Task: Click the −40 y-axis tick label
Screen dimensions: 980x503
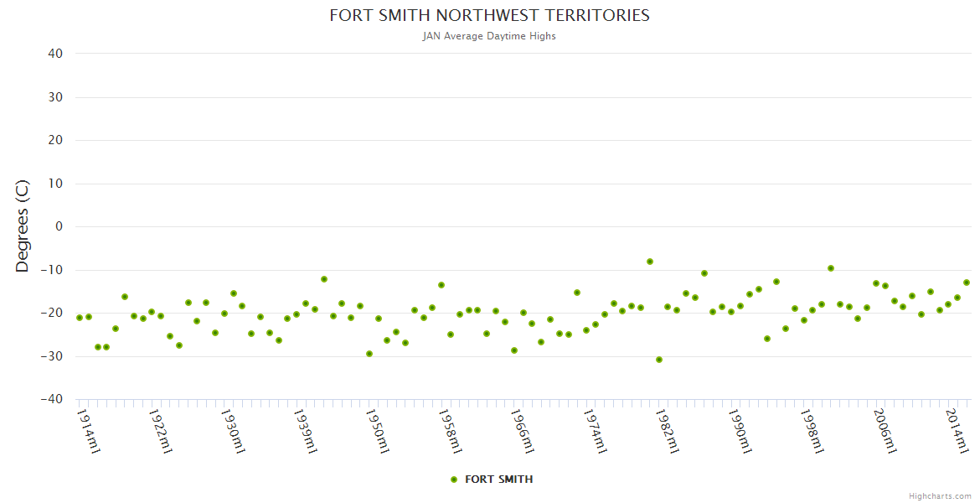Action: (x=52, y=400)
